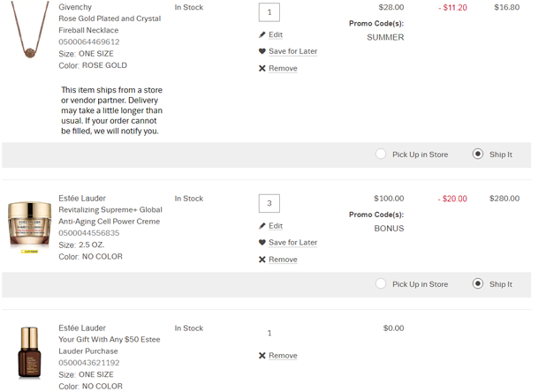546x392 pixels.
Task: Click the Givenchy necklace quantity field
Action: click(x=269, y=12)
